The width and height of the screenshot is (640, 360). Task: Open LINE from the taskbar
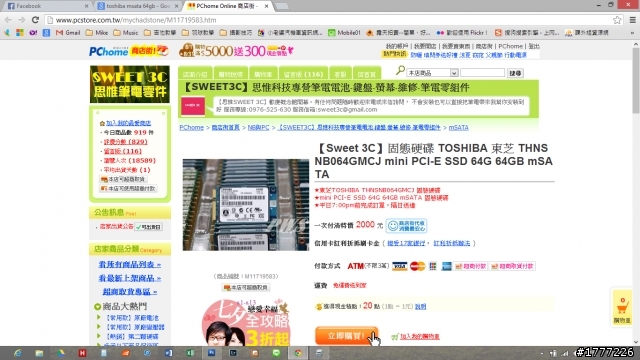coord(276,353)
